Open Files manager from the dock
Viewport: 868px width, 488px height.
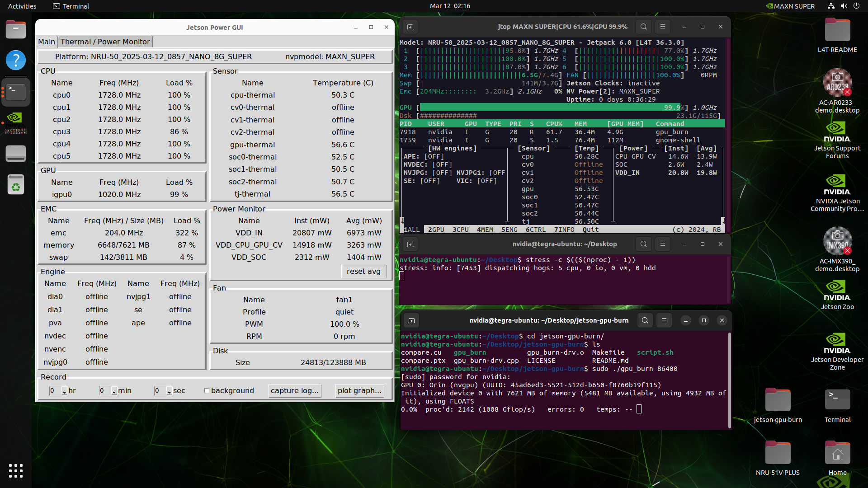[16, 30]
